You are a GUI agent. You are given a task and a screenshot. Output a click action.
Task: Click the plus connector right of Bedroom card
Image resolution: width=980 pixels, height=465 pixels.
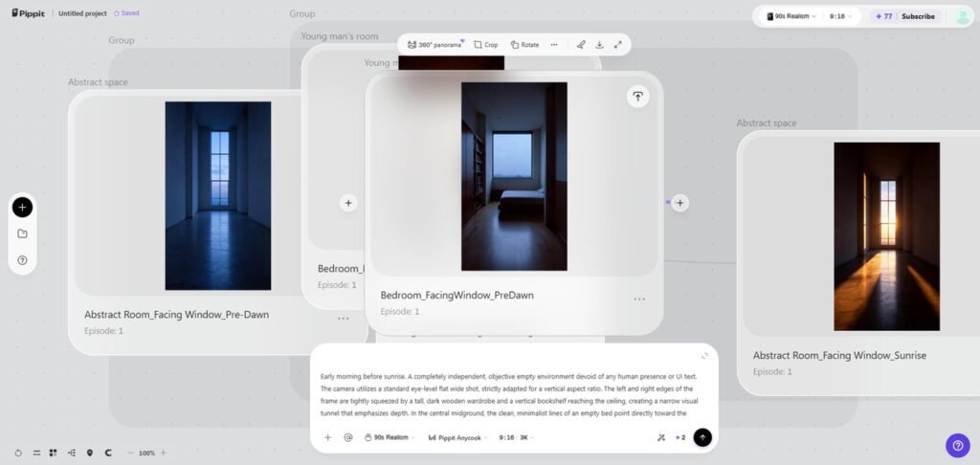click(x=680, y=203)
